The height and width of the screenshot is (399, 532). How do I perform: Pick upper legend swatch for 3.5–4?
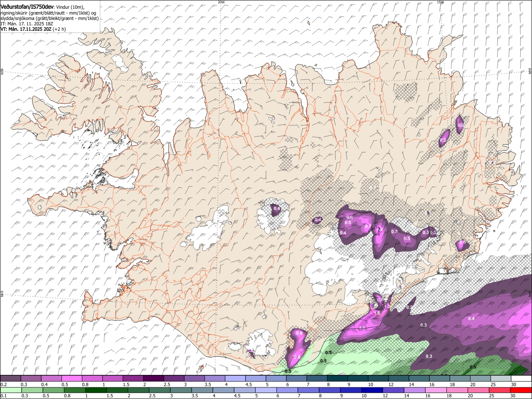(215, 379)
